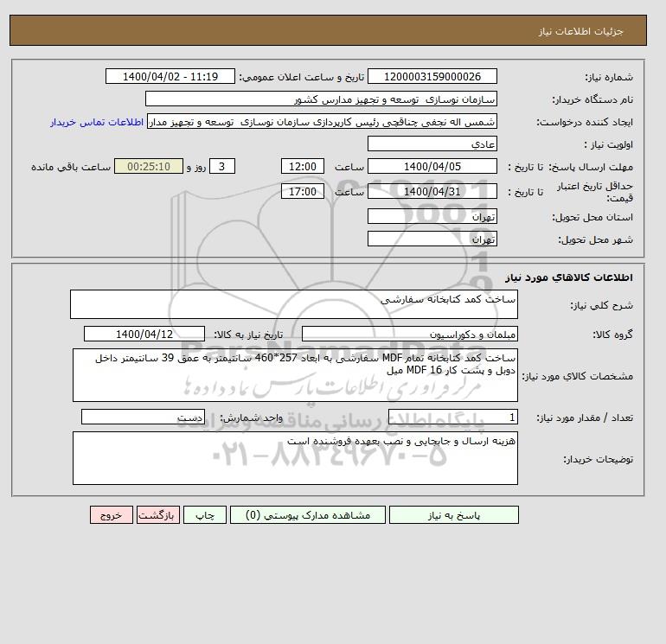Screen dimensions: 666x644
Task: Click the label توضیحات خریدار
Action: coord(598,459)
